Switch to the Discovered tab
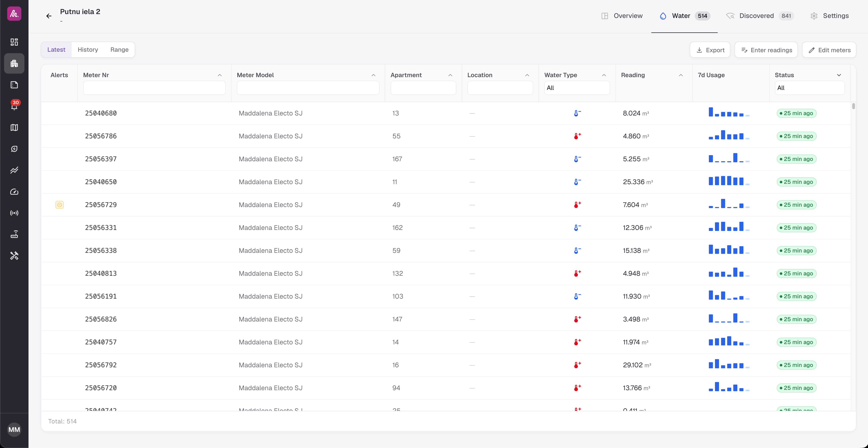The width and height of the screenshot is (868, 448). coord(760,16)
